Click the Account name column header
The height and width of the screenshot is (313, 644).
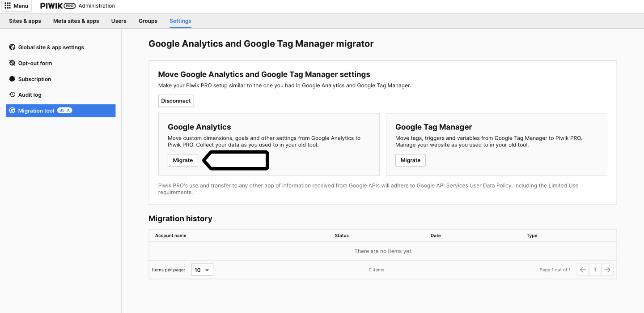click(171, 236)
